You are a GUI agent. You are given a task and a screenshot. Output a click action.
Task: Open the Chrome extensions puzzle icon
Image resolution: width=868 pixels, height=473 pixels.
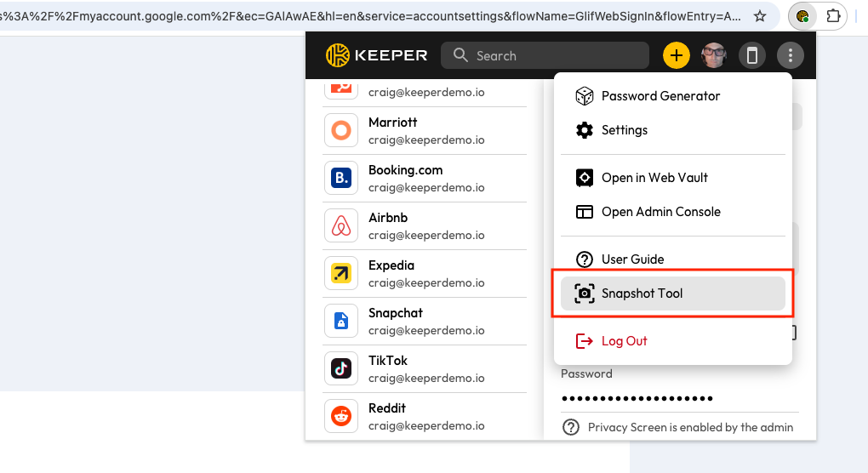pos(835,16)
